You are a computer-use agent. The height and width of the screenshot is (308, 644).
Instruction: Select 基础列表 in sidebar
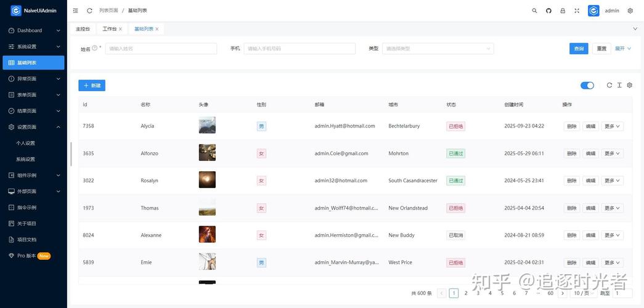coord(33,62)
